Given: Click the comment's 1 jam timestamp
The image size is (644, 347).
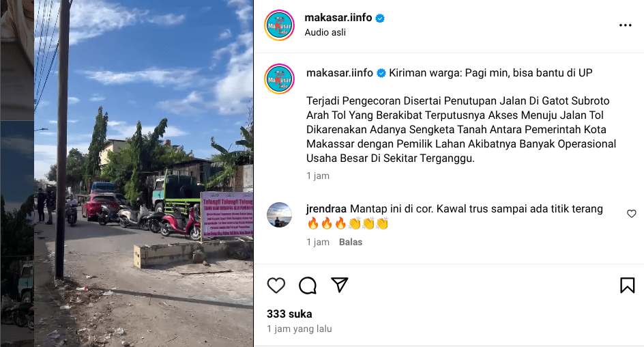Looking at the screenshot, I should pos(317,242).
